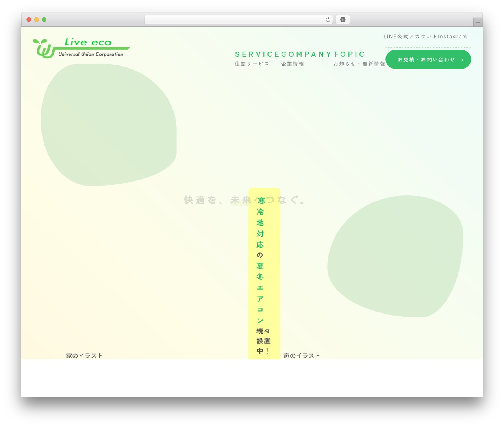Click the Live eco logo
The width and height of the screenshot is (504, 427).
pos(81,48)
